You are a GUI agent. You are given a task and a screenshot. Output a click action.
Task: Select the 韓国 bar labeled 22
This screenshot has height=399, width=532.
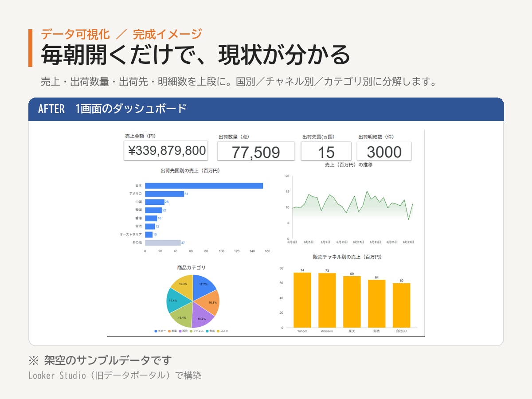pyautogui.click(x=153, y=210)
